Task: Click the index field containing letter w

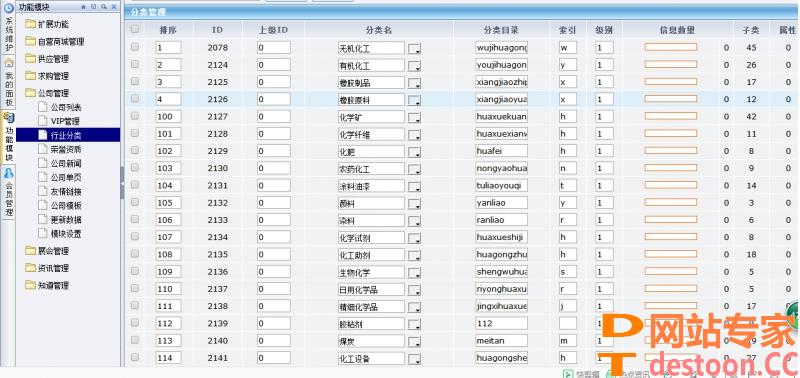Action: (x=568, y=47)
